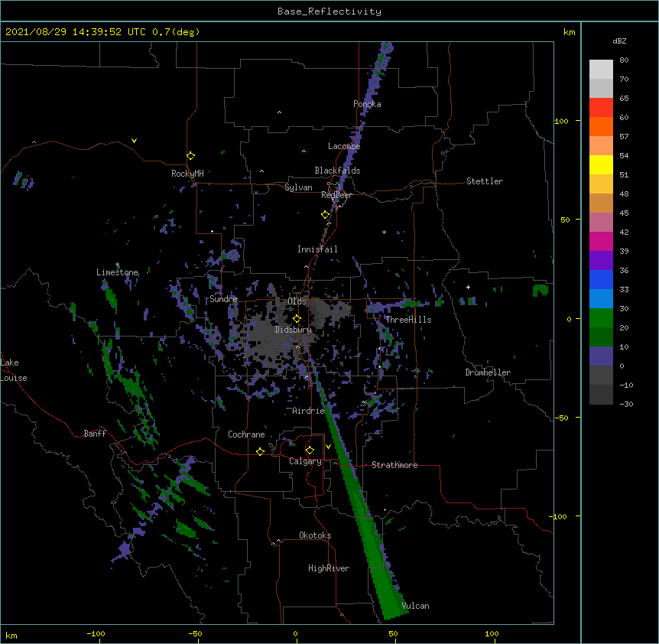659x644 pixels.
Task: Select the orange 60-57 dBZ legend swatch
Action: [x=601, y=126]
